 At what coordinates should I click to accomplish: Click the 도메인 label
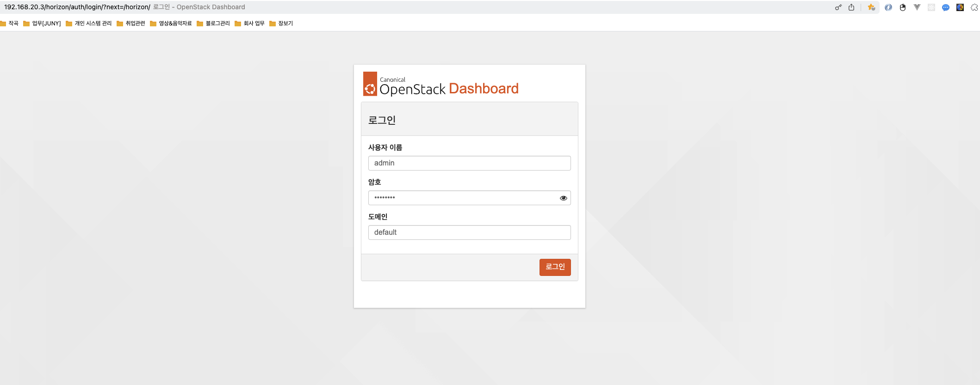[x=378, y=217]
